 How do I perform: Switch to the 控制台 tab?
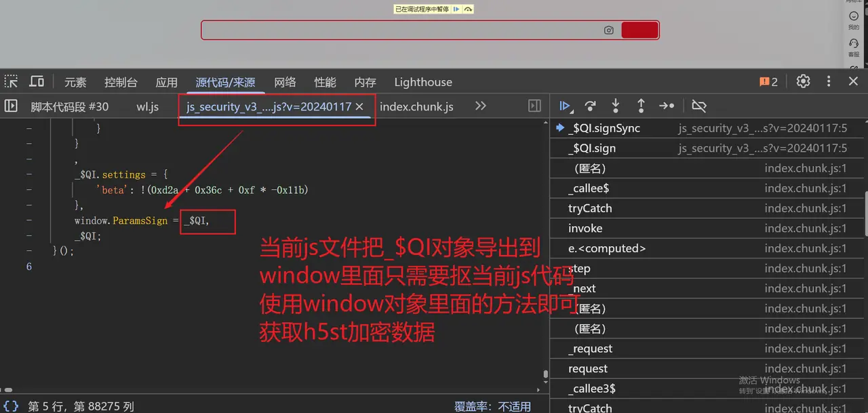pos(121,81)
